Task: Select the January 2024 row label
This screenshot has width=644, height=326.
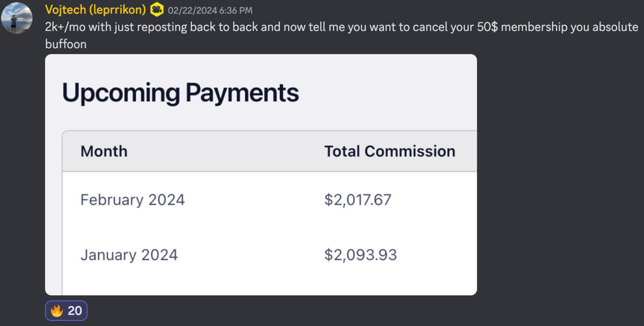Action: (x=129, y=255)
